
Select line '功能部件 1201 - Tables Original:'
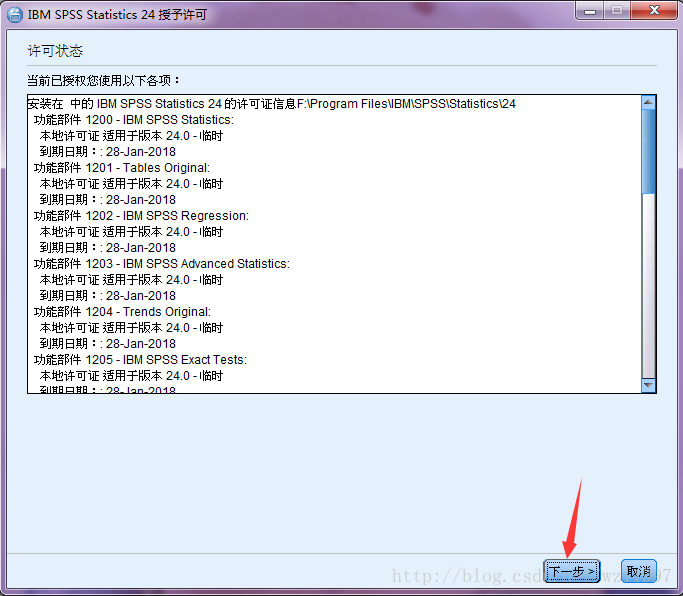click(122, 168)
